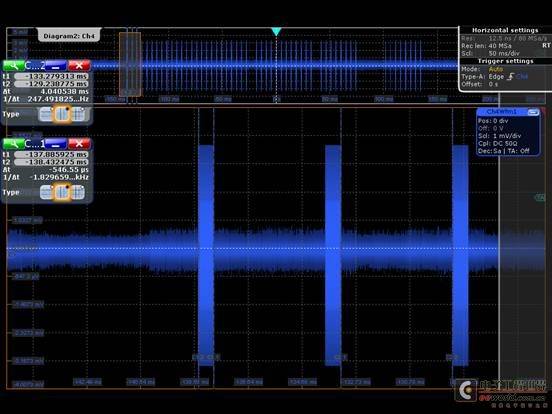Select vertical cursor type in C…2 box
The height and width of the screenshot is (414, 552).
[62, 114]
